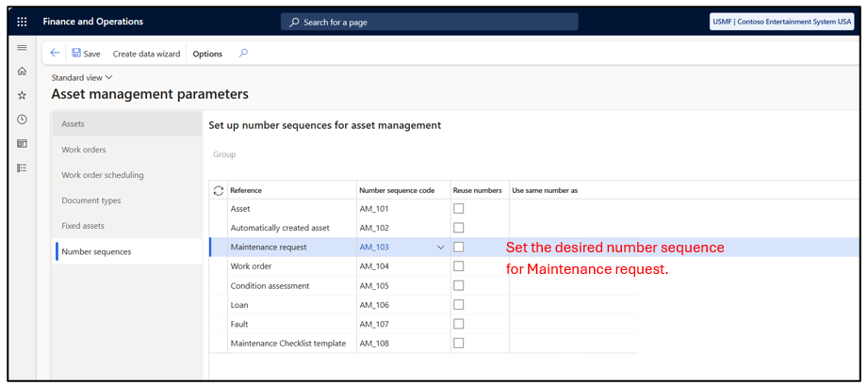The width and height of the screenshot is (868, 385).
Task: Open USMF company picker
Action: click(x=782, y=22)
